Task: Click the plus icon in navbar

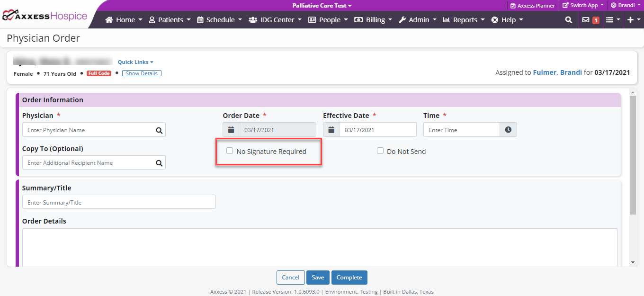Action: [x=630, y=20]
